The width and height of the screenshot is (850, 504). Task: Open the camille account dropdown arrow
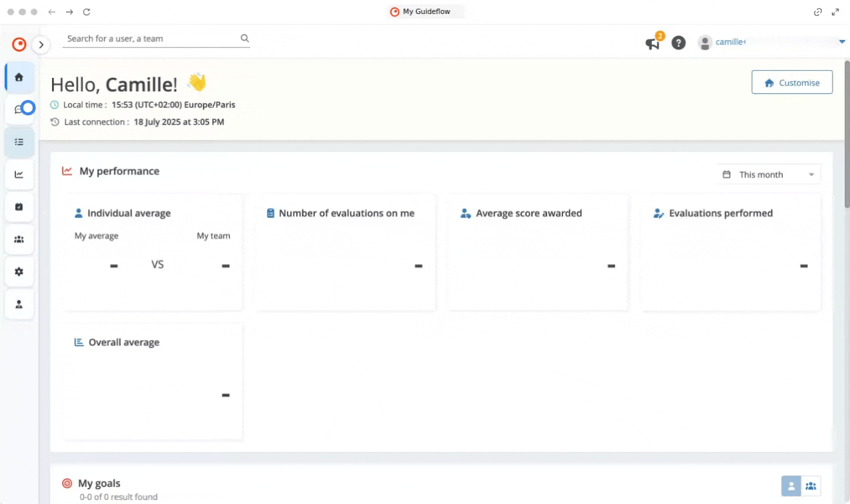point(841,42)
